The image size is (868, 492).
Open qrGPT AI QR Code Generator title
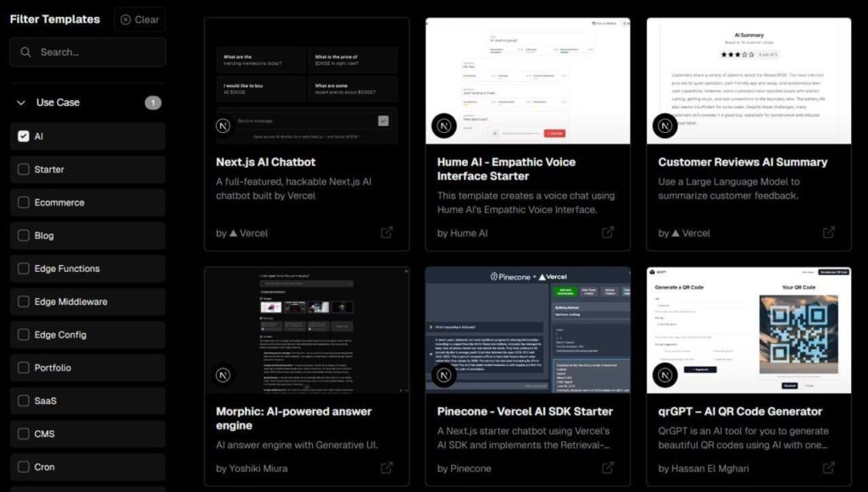740,412
